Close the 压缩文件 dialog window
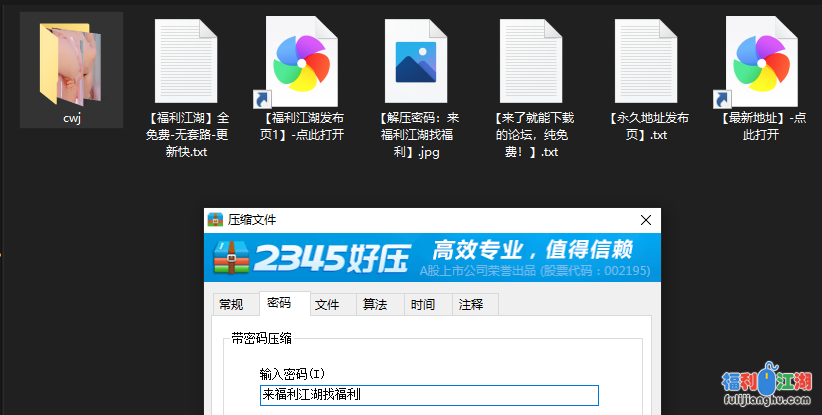Image resolution: width=822 pixels, height=415 pixels. pyautogui.click(x=646, y=220)
